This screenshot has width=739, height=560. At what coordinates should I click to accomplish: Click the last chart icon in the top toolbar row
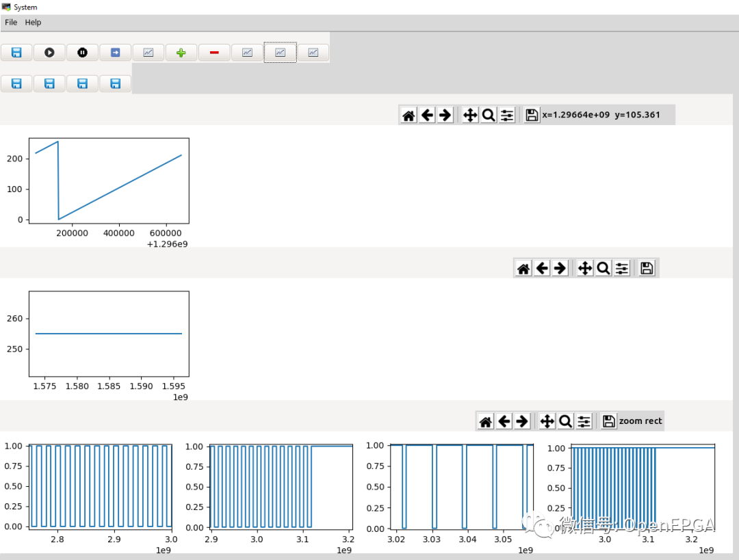pos(313,52)
